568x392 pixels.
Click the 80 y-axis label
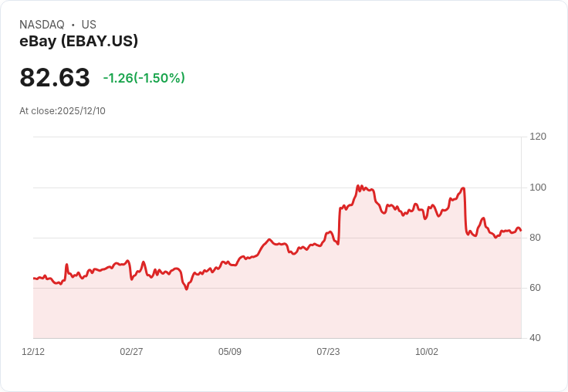pyautogui.click(x=536, y=238)
